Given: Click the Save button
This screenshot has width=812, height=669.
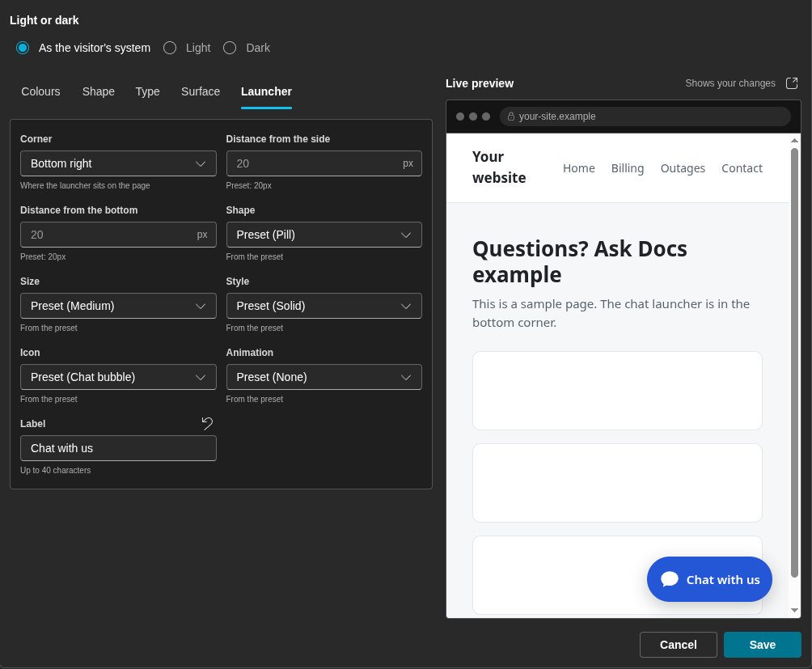Looking at the screenshot, I should (763, 645).
